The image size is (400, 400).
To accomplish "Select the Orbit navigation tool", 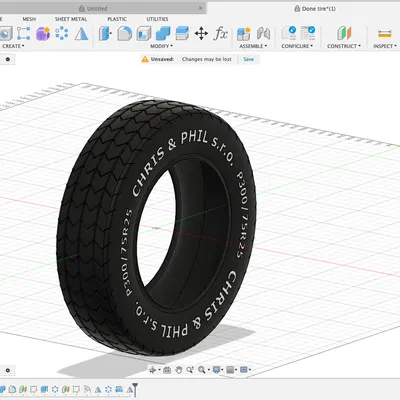I will [153, 370].
